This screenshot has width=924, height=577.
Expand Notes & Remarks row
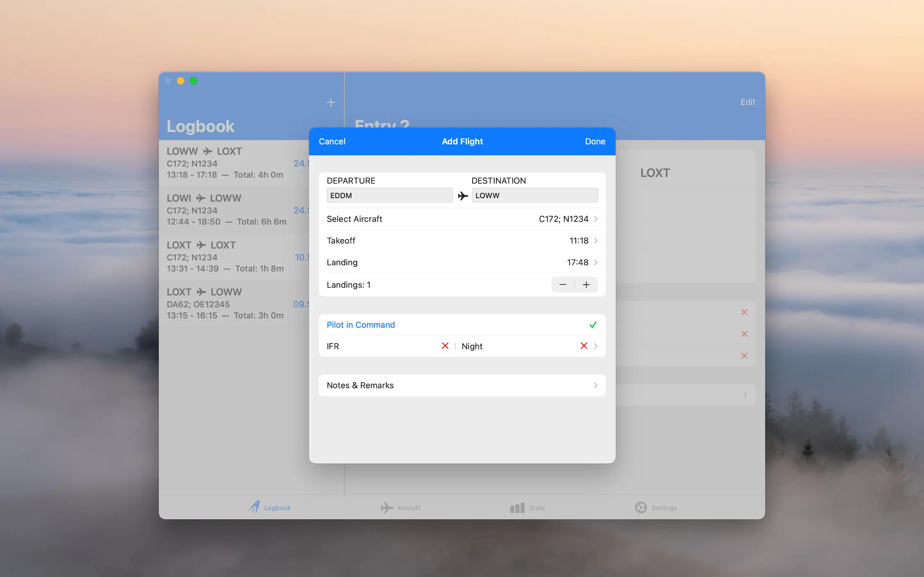click(x=462, y=385)
